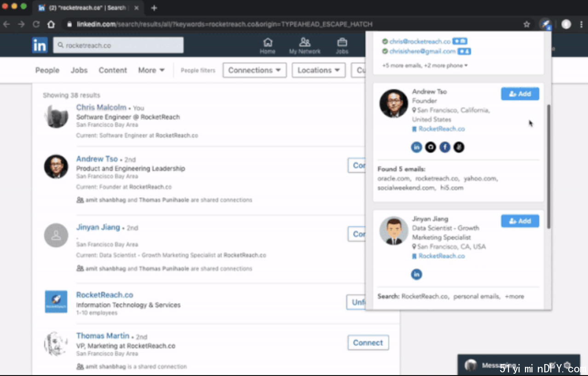Open the RocketReach.co company page link
Screen dimensions: 588x376
[104, 295]
